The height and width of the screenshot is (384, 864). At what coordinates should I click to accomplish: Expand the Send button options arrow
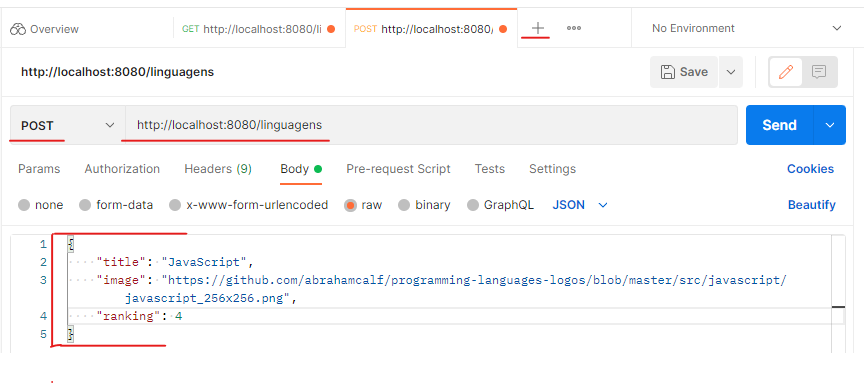coord(830,125)
